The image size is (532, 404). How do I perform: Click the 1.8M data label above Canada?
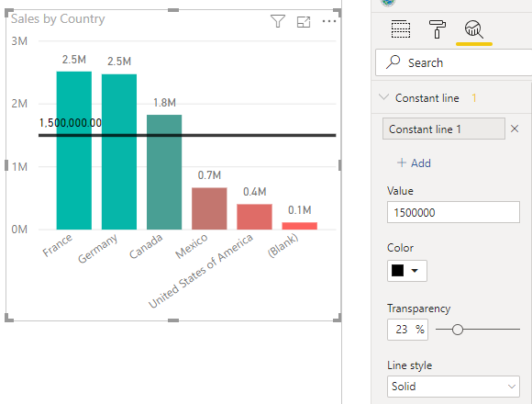[x=164, y=103]
